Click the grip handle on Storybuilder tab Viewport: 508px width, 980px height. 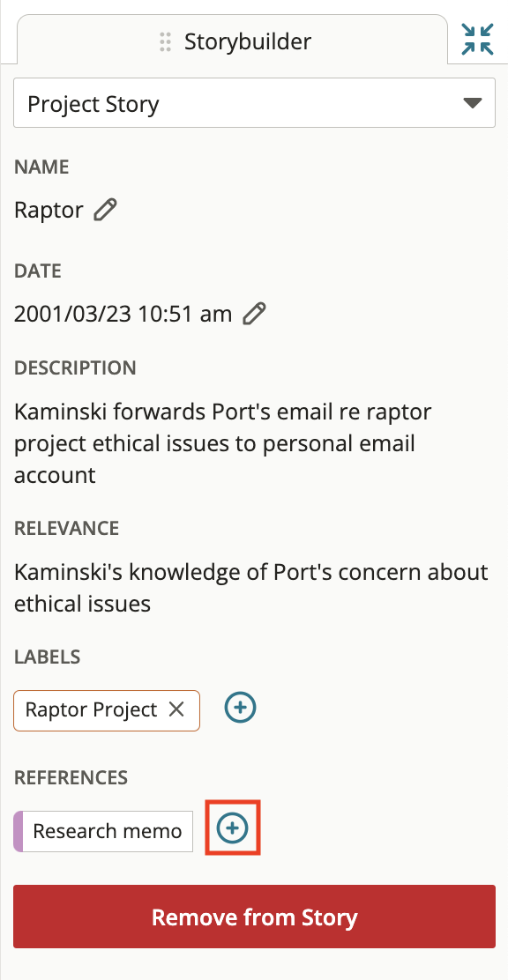click(x=165, y=42)
